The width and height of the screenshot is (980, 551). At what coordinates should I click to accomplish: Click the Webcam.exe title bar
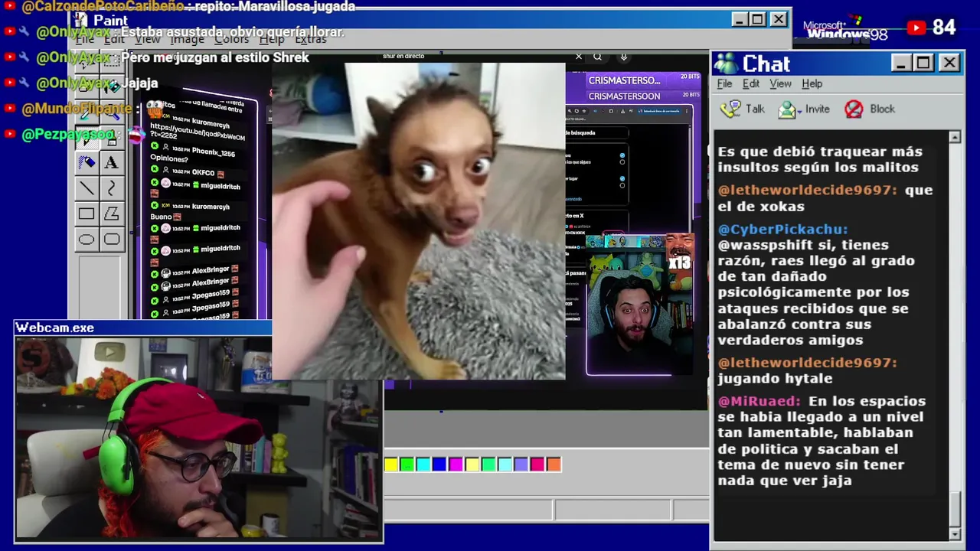coord(143,328)
